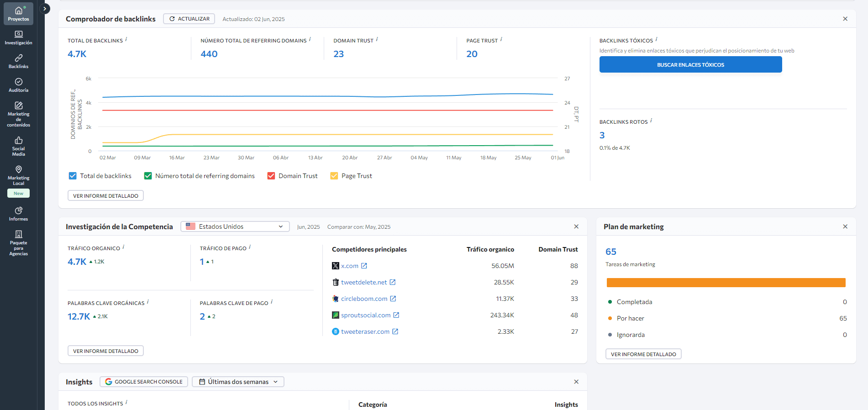Open tweeteraser.com external link icon
Screen dimensions: 868x410
click(395, 331)
